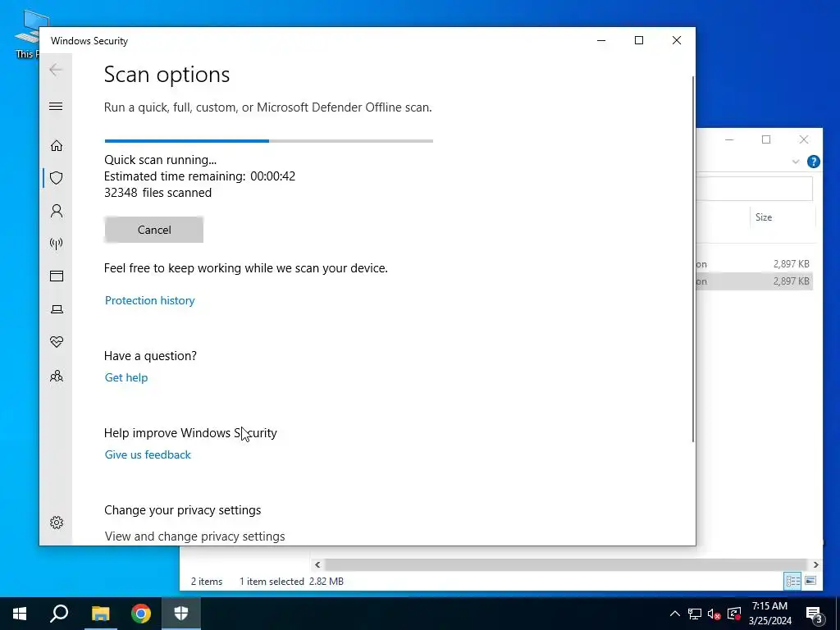Open File Explorer help icon

point(813,162)
